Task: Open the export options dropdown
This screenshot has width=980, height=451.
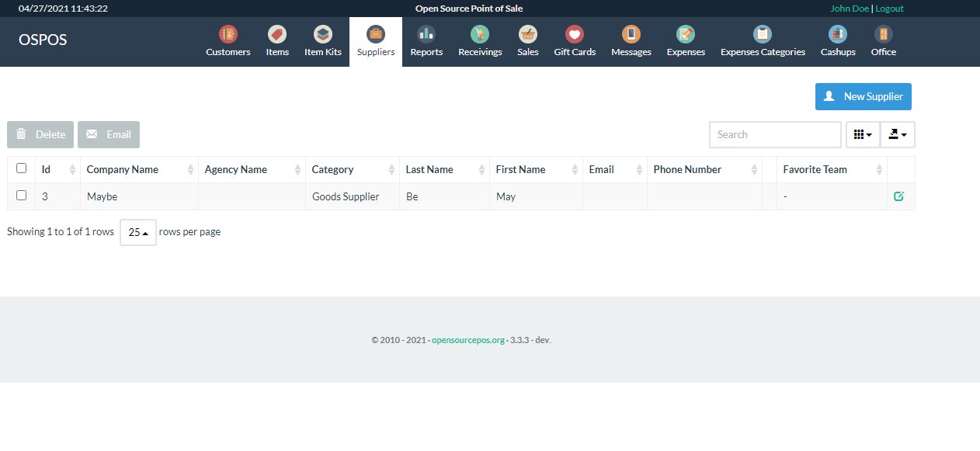Action: tap(897, 134)
